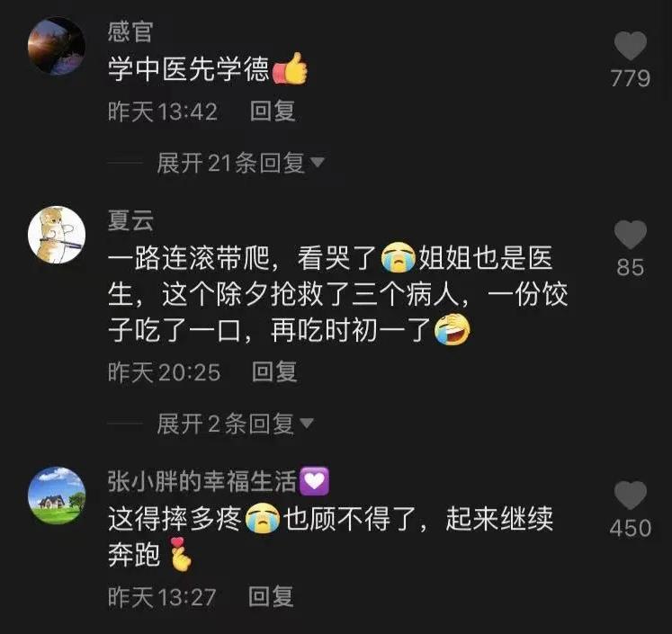672x634 pixels.
Task: Open 张小胖的幸福生活's landscape avatar
Action: click(x=57, y=496)
